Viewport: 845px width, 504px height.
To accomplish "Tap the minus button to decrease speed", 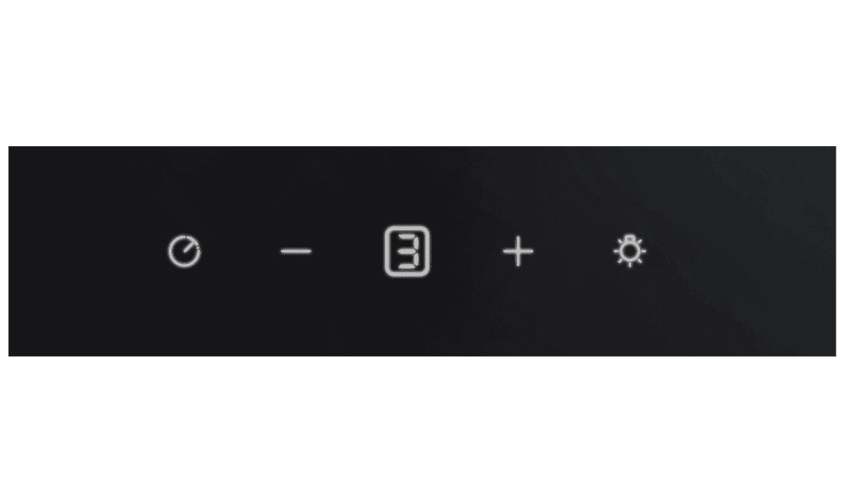I will (296, 251).
